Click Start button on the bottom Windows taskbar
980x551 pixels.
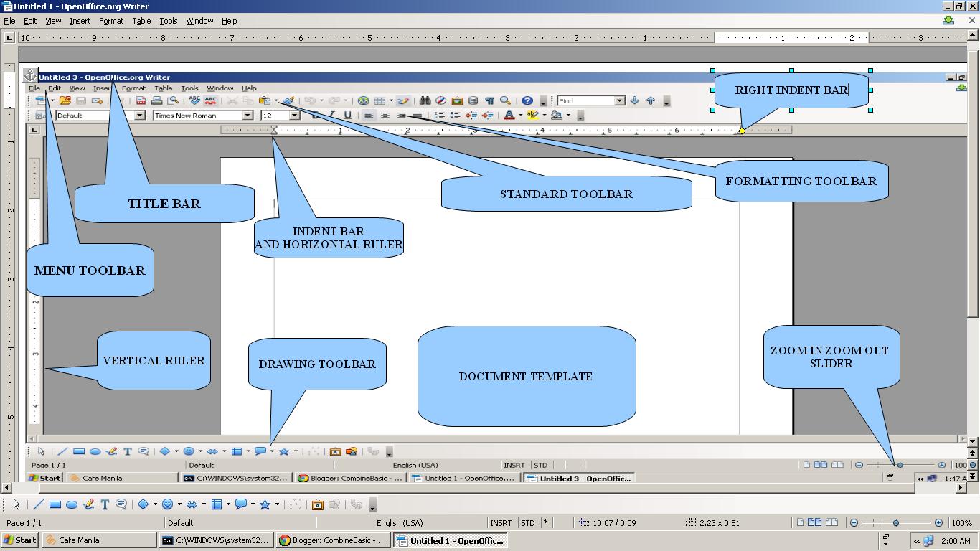[x=20, y=540]
